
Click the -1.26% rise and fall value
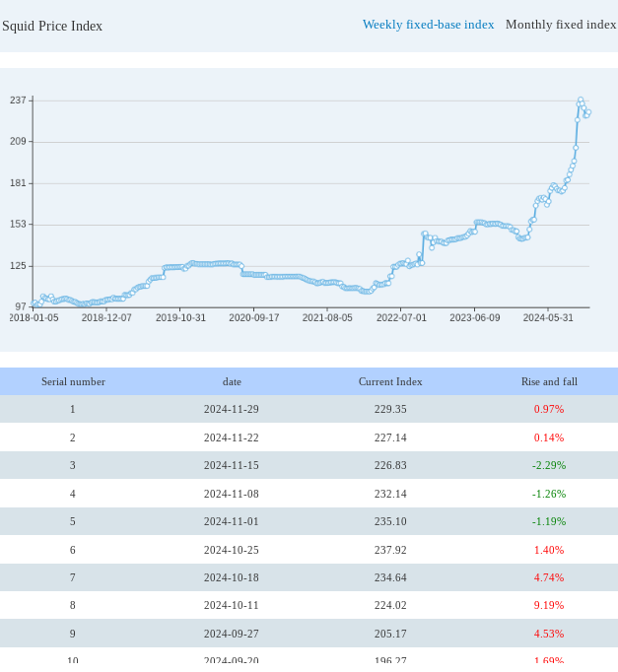[549, 494]
